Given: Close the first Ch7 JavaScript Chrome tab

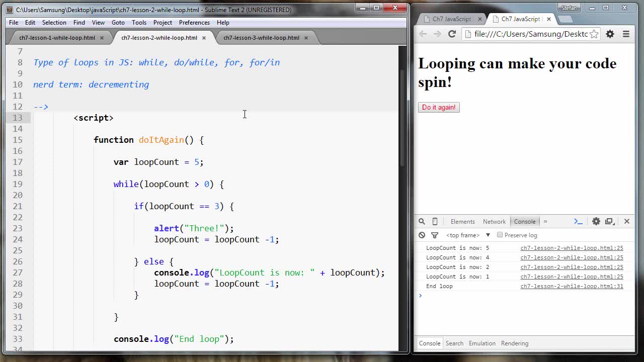Looking at the screenshot, I should pyautogui.click(x=479, y=19).
